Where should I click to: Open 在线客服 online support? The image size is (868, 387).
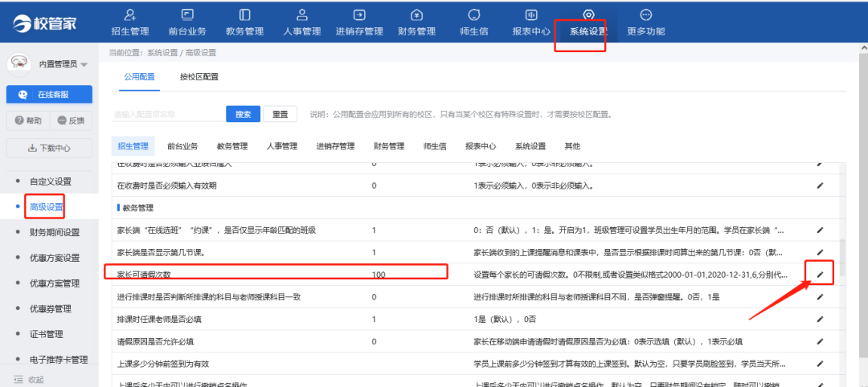[49, 94]
